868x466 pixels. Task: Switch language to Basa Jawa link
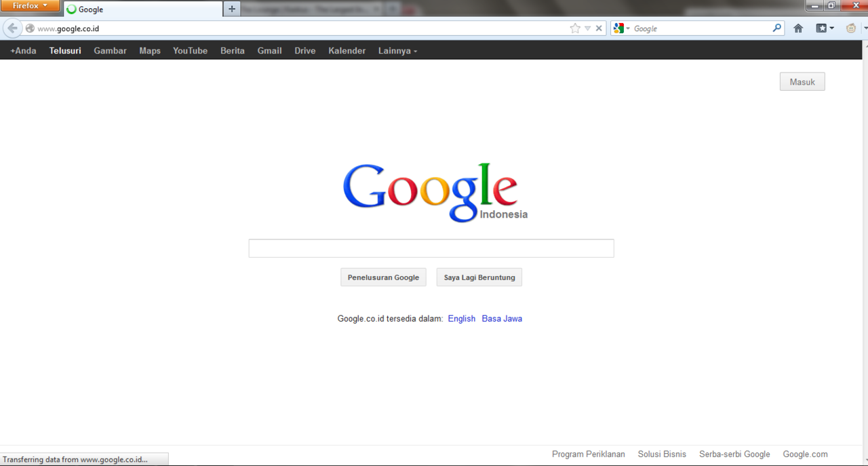502,319
